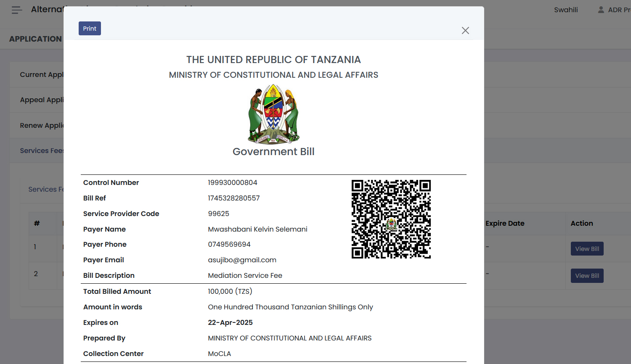Viewport: 631px width, 364px height.
Task: Select the Current Application tab
Action: [x=41, y=75]
